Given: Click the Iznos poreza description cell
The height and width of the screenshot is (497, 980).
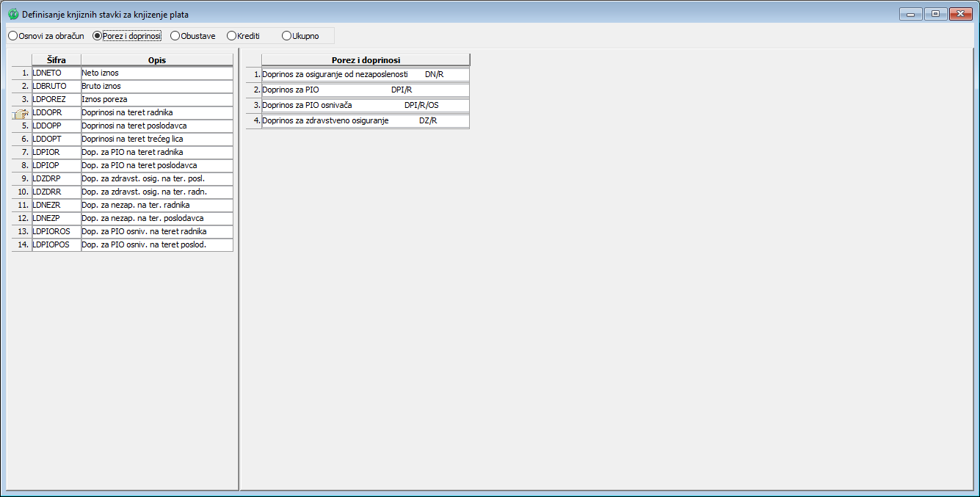Looking at the screenshot, I should pos(156,100).
